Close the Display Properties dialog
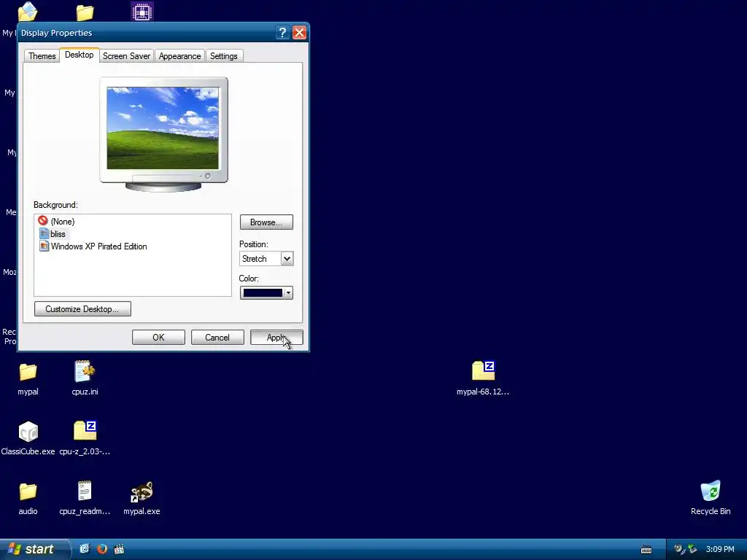 click(299, 32)
